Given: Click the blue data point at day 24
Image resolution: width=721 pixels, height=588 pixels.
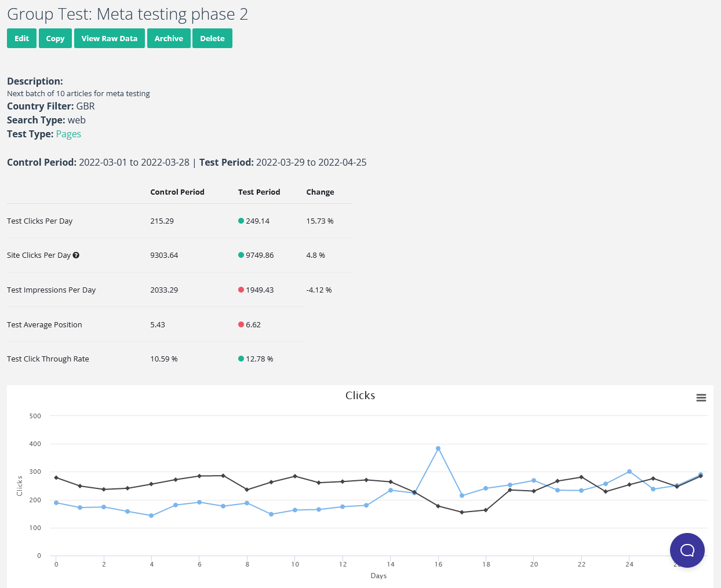Looking at the screenshot, I should (x=629, y=472).
